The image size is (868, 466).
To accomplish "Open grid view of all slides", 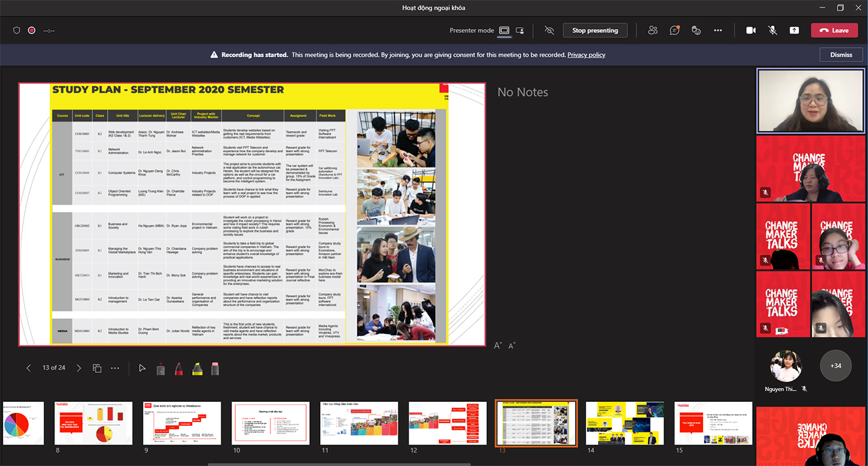I will point(97,368).
